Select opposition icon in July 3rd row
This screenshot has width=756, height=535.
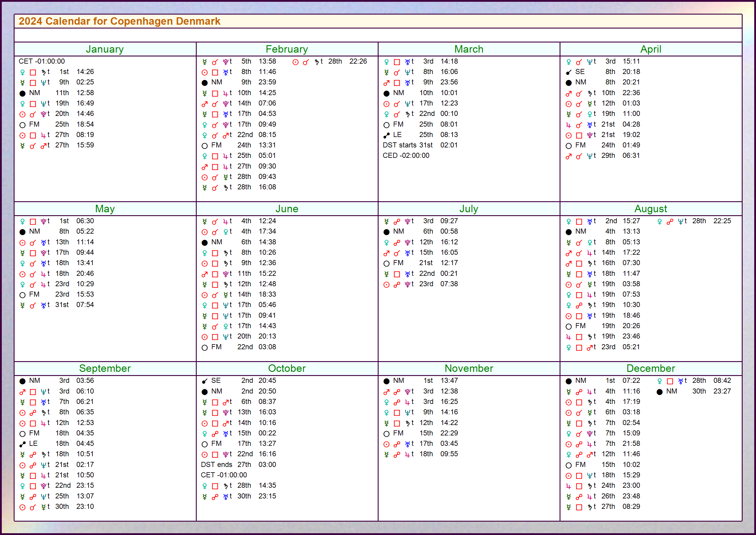397,222
